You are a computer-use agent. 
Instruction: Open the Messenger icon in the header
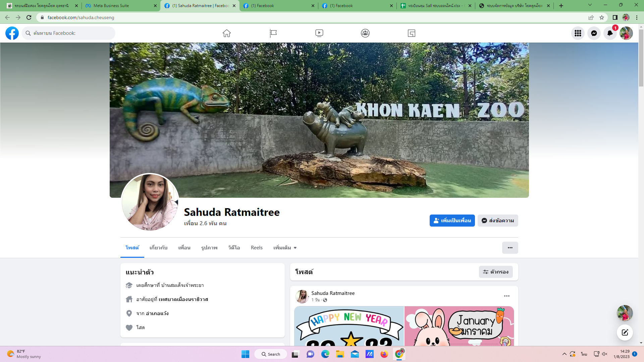click(x=594, y=33)
